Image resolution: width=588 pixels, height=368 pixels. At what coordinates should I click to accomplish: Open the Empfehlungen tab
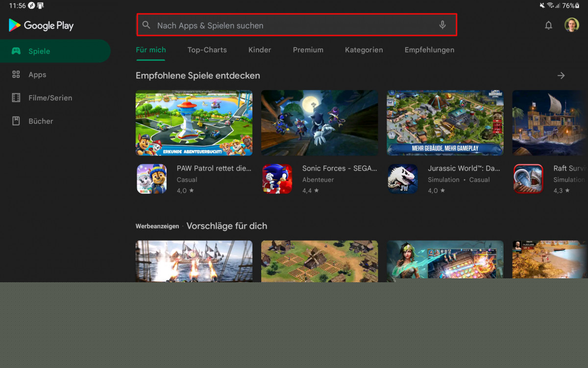429,50
